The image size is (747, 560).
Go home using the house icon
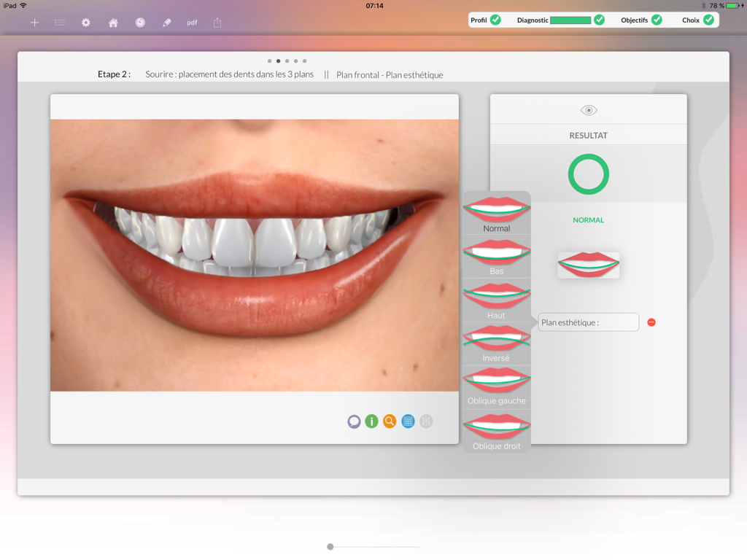[112, 23]
